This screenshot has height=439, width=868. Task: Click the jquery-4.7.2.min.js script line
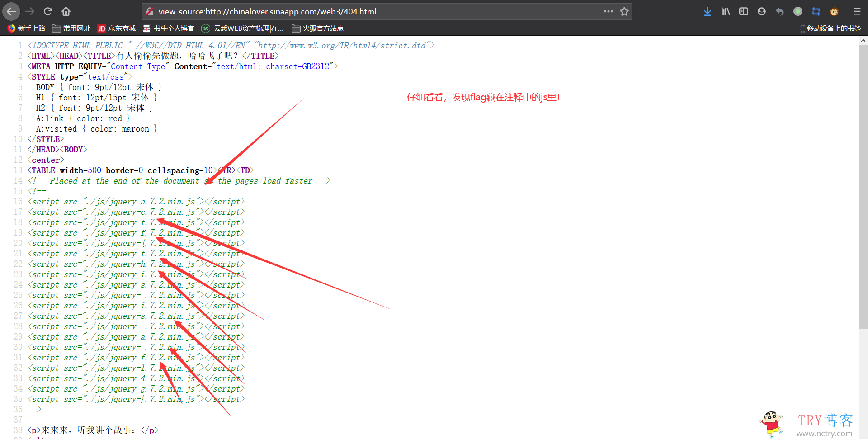pyautogui.click(x=136, y=378)
